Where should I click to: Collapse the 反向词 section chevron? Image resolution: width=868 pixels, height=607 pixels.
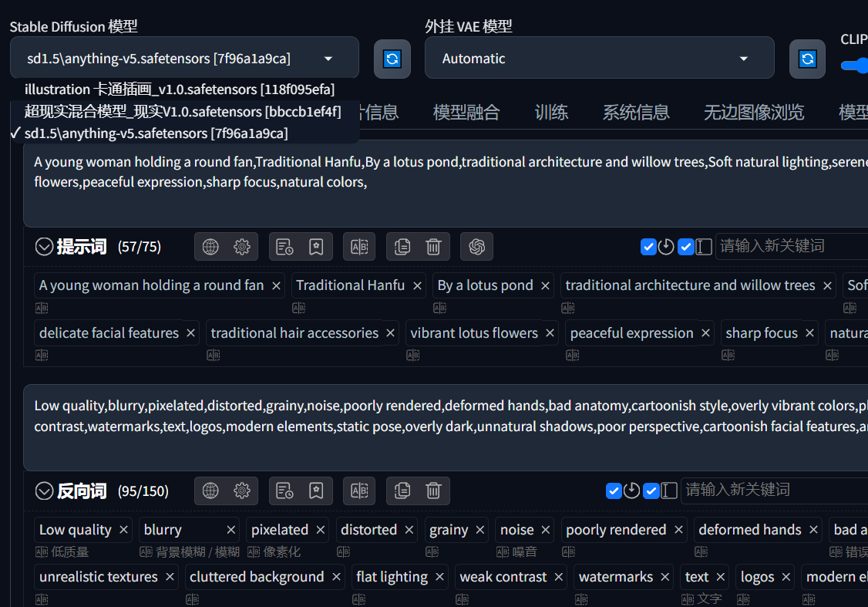44,491
